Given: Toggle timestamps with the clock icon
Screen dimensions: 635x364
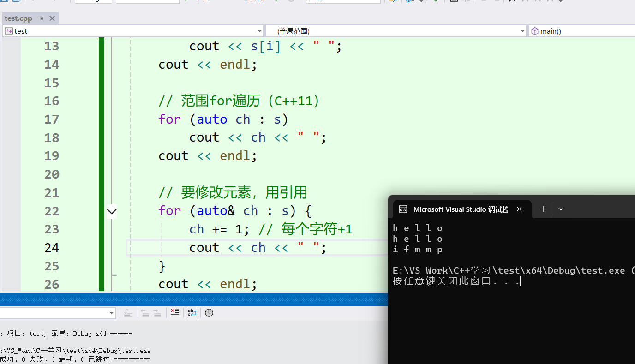Looking at the screenshot, I should (209, 313).
